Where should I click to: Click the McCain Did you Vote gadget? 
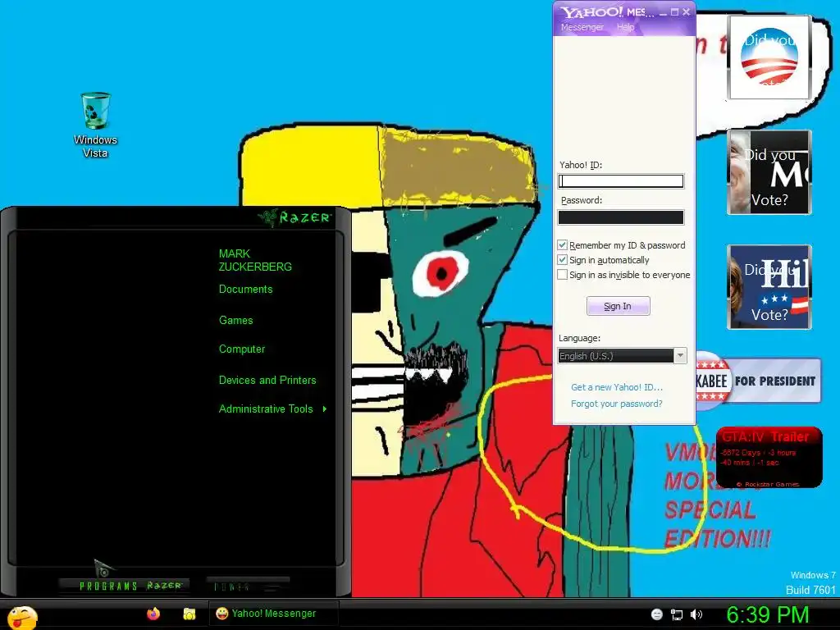coord(769,172)
